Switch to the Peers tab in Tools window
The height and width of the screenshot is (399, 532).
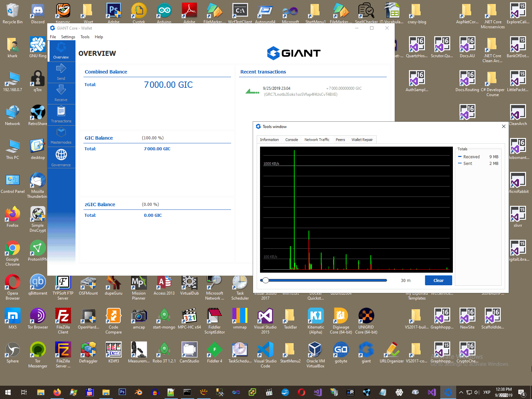point(340,140)
